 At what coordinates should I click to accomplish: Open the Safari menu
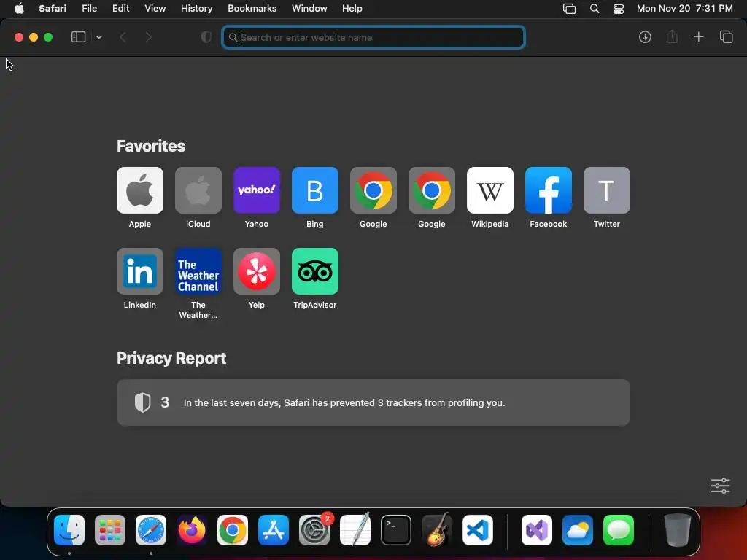[53, 9]
